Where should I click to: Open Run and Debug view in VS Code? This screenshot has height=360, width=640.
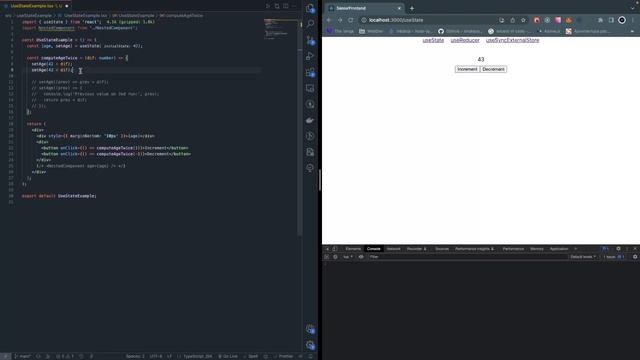point(310,56)
